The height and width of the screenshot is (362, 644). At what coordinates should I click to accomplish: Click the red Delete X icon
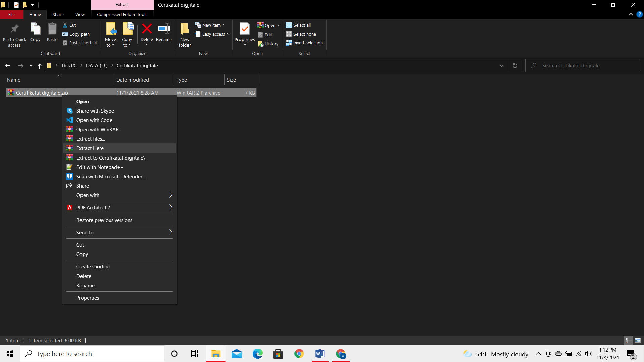pyautogui.click(x=147, y=28)
